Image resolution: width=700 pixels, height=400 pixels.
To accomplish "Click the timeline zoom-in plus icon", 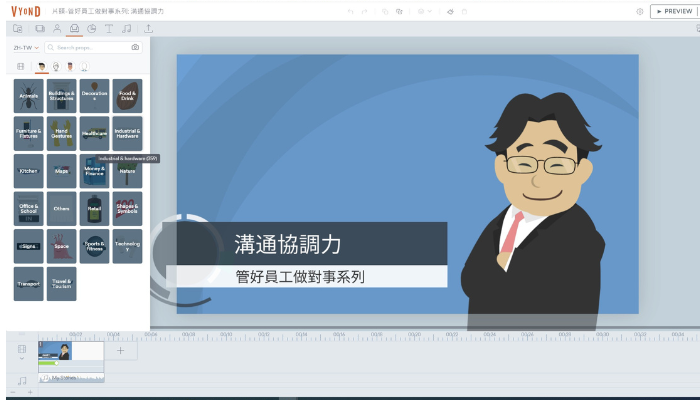I will [x=29, y=392].
